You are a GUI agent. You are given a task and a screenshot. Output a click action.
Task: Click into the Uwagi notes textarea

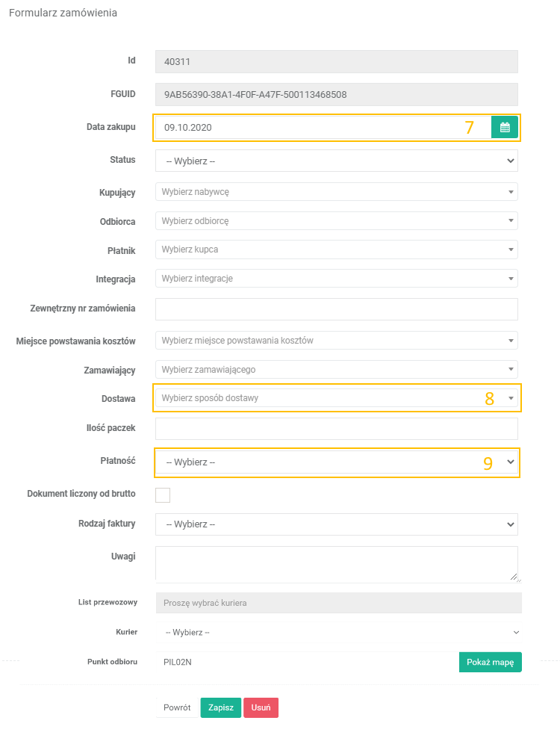[336, 563]
